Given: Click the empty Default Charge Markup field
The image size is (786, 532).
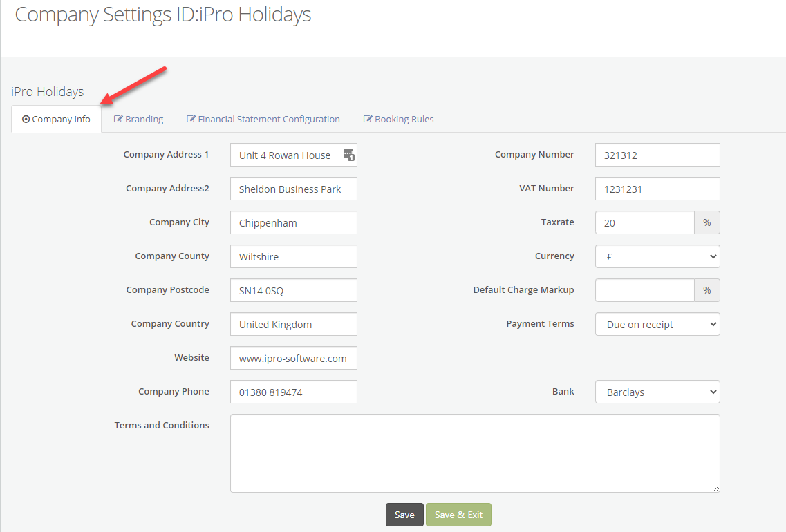Looking at the screenshot, I should (645, 290).
